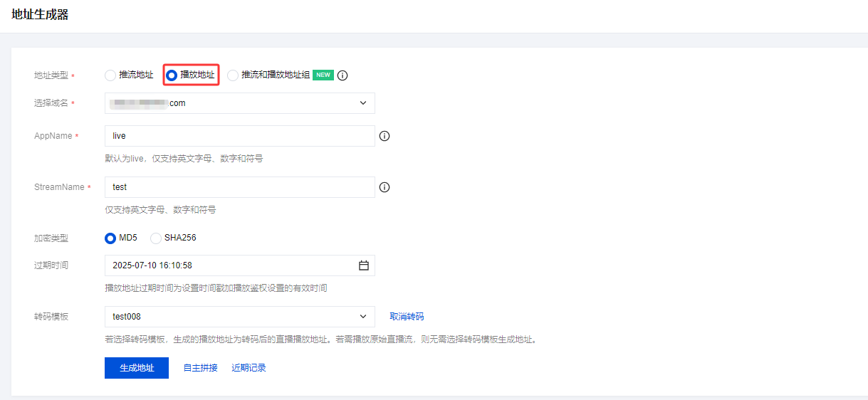Choose MD5 encryption type
868x400 pixels.
(110, 238)
